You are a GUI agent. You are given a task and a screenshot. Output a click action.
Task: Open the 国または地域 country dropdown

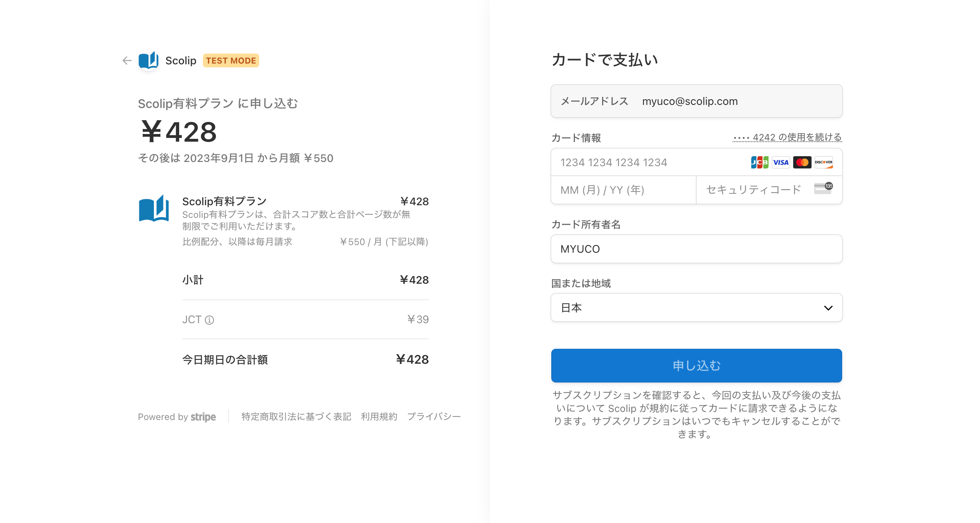coord(696,307)
